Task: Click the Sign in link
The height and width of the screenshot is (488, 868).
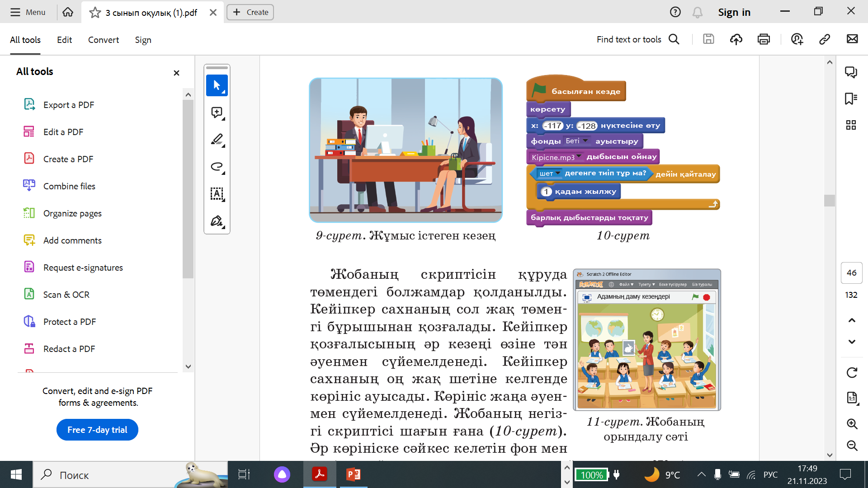Action: click(734, 12)
